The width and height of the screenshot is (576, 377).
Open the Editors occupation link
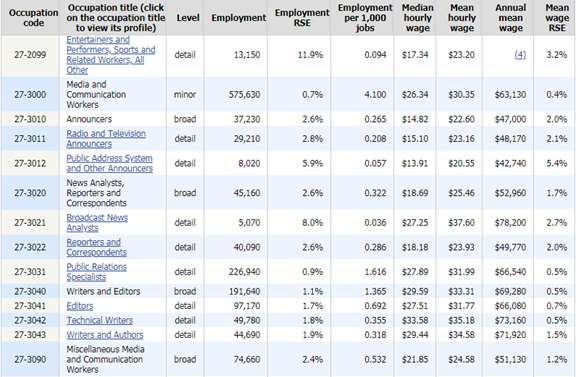pyautogui.click(x=80, y=306)
